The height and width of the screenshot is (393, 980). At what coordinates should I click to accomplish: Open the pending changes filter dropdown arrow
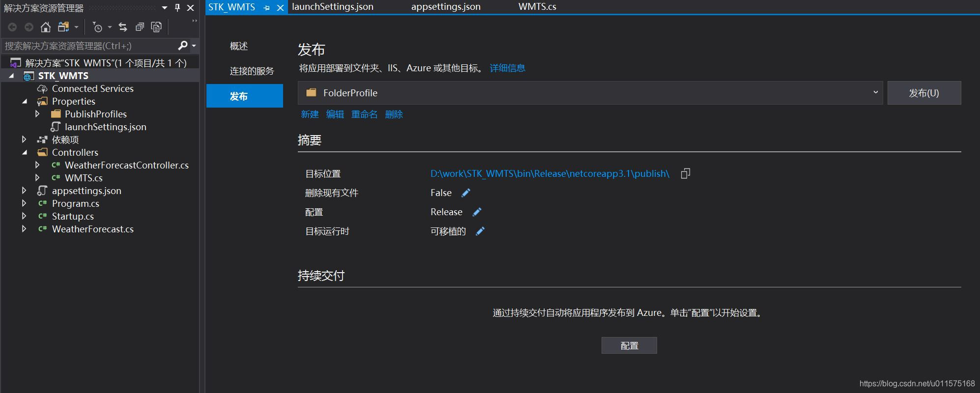[x=110, y=27]
